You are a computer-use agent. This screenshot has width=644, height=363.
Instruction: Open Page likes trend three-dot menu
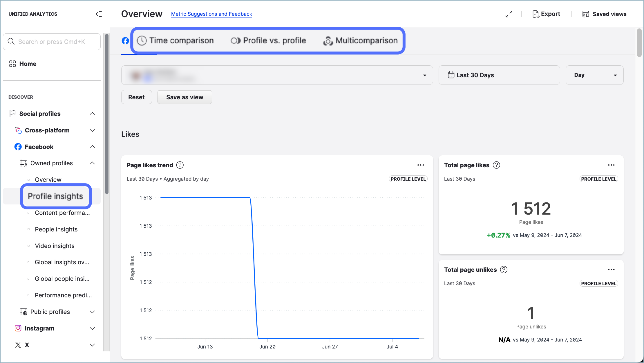tap(421, 165)
